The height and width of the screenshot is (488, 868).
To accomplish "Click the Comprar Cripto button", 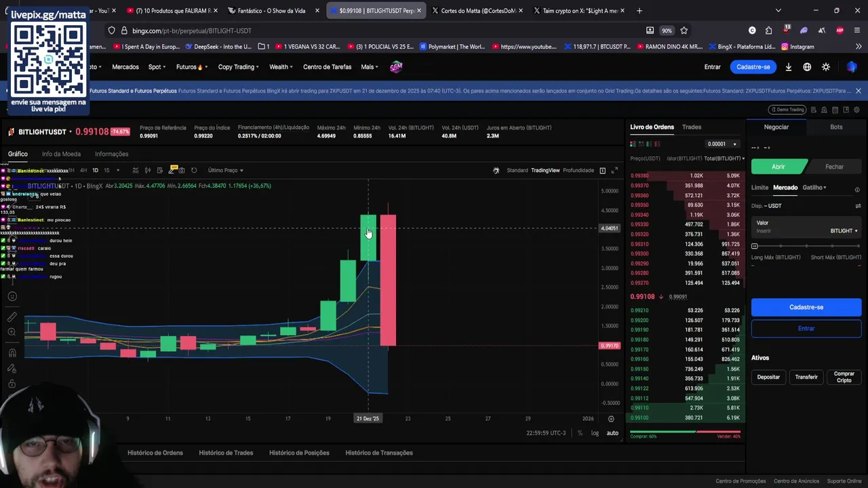I will pyautogui.click(x=844, y=377).
